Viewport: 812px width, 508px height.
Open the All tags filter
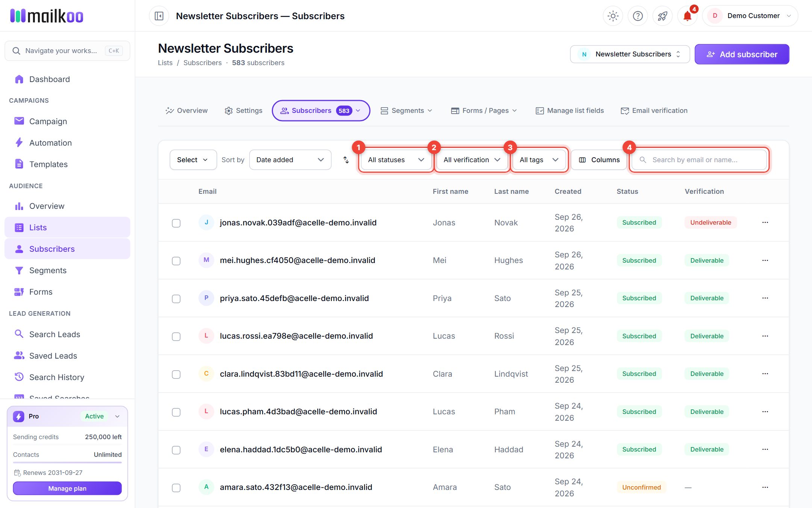point(539,160)
